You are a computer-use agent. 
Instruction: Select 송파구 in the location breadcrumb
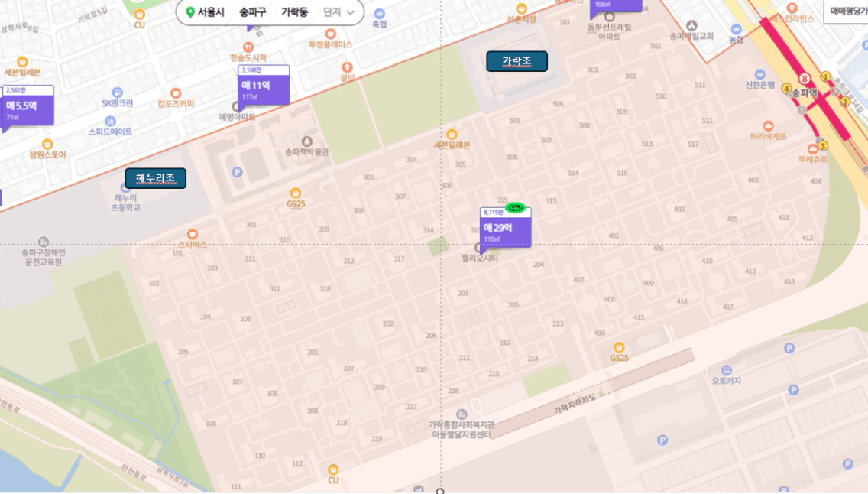(252, 12)
